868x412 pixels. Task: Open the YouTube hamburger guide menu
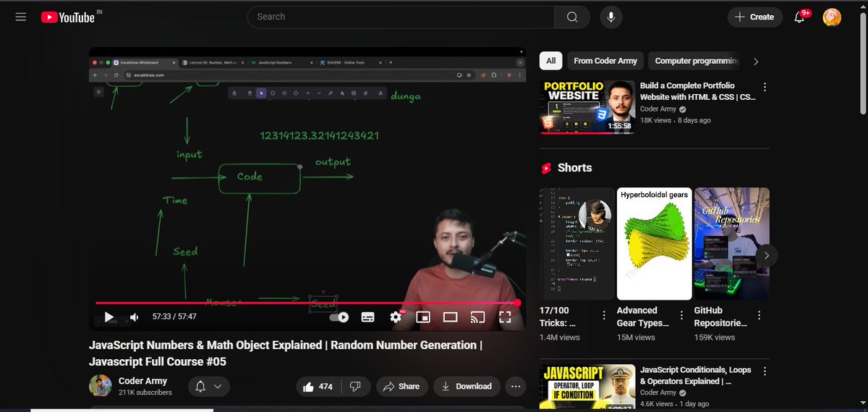[21, 17]
